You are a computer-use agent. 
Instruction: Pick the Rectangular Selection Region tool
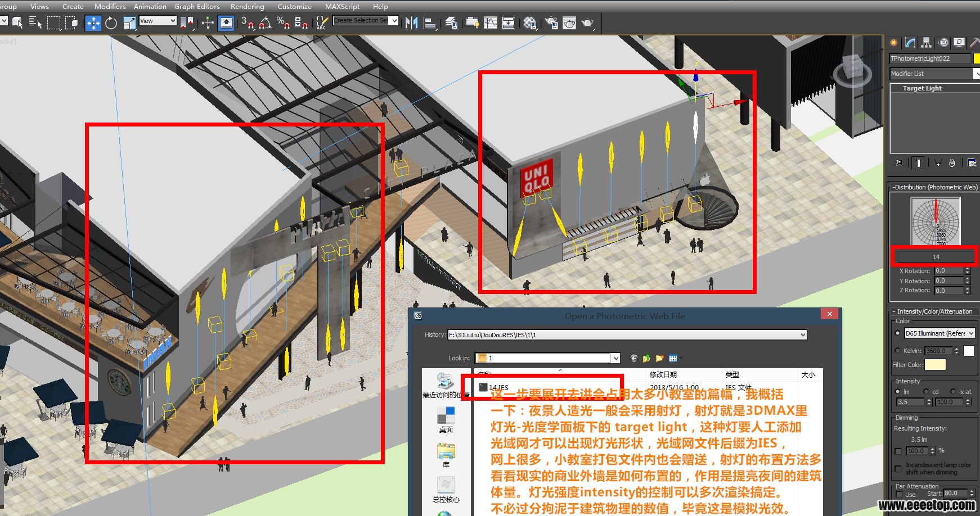53,23
